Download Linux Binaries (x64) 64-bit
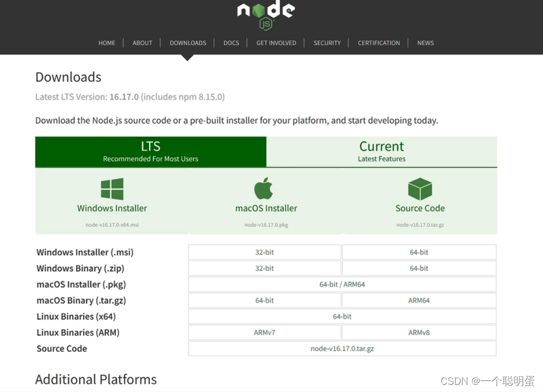 342,317
